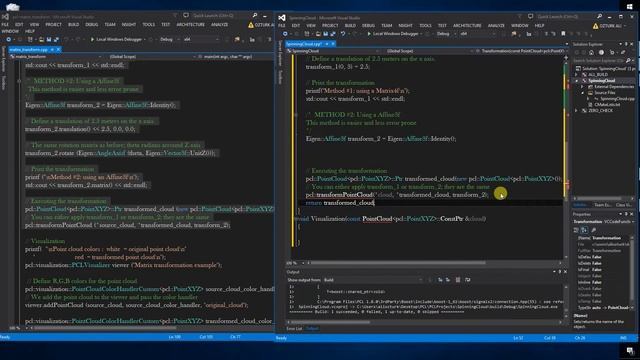This screenshot has width=640, height=360.
Task: Click Save All icon in SpinningCloud toolbar
Action: point(333,33)
